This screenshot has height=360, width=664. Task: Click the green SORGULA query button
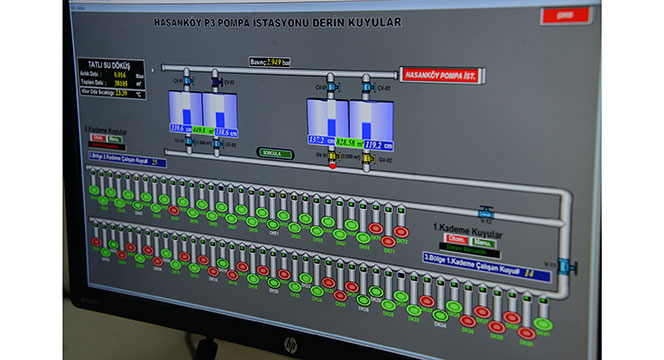tap(275, 154)
